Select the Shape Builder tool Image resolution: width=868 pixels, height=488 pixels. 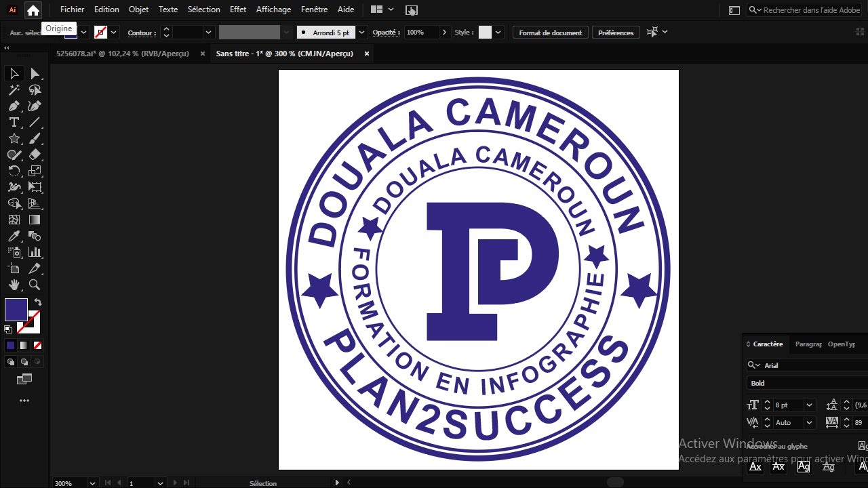(x=14, y=203)
